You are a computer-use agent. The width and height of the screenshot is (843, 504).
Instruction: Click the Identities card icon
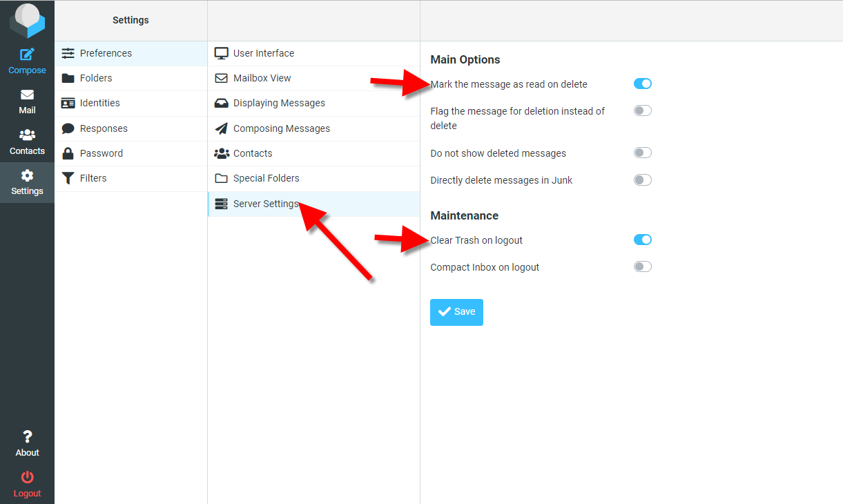click(x=68, y=103)
